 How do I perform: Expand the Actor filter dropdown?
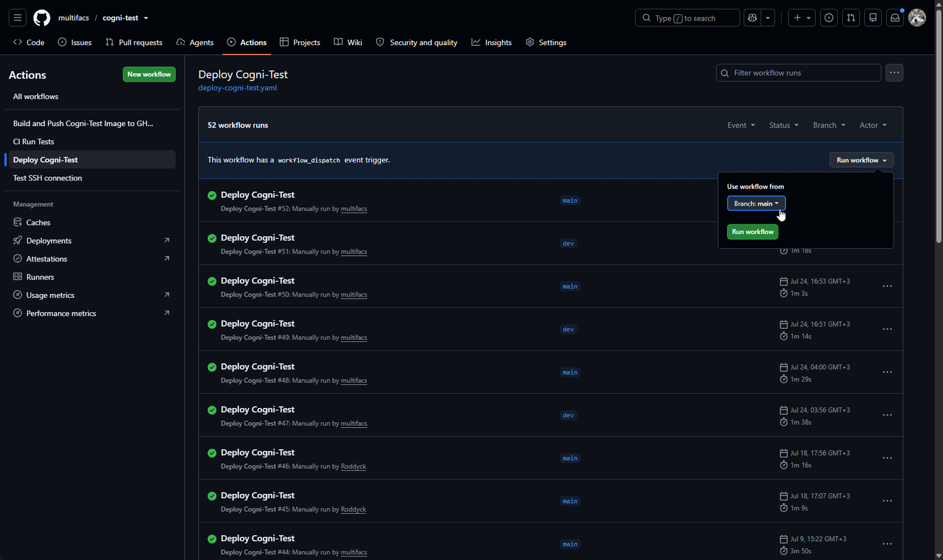873,125
